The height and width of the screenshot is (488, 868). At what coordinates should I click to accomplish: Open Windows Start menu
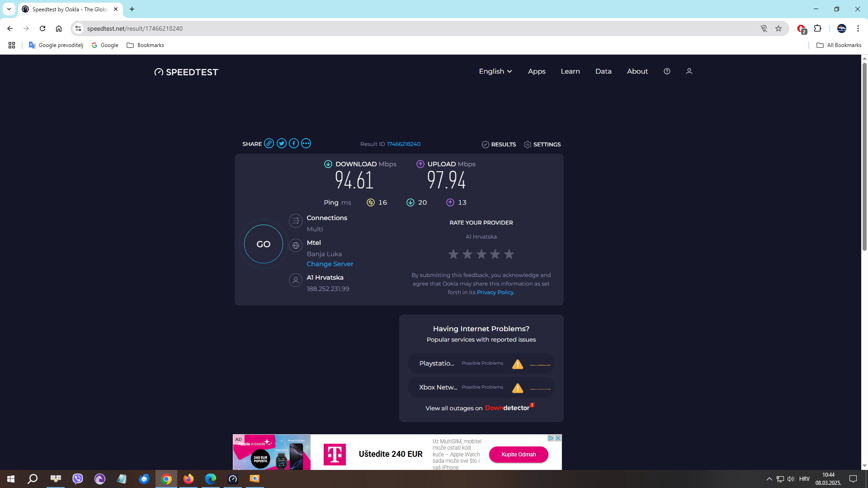pos(11,479)
